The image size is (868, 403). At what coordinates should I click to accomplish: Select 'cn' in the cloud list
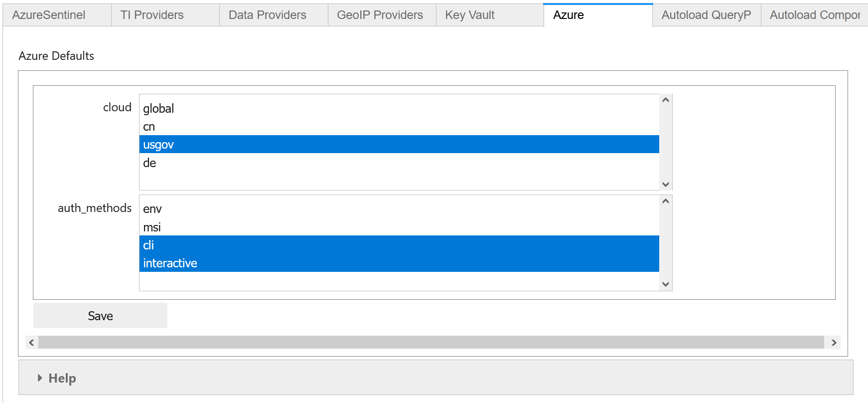(x=399, y=127)
